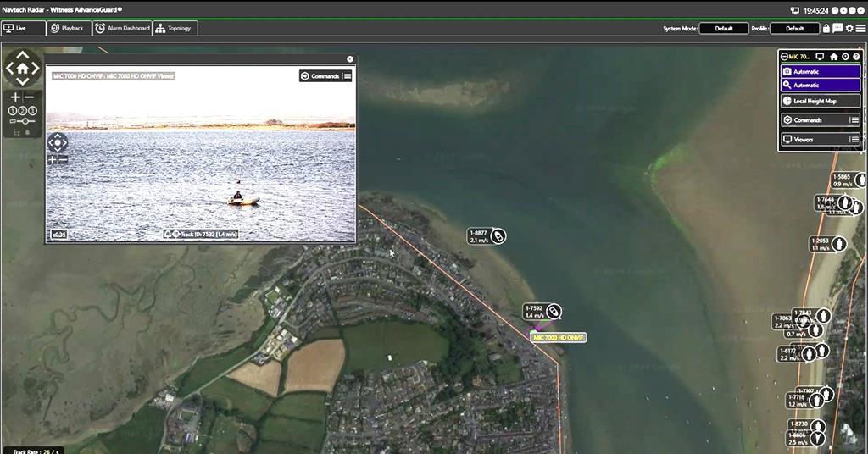Open the messages chat icon
The width and height of the screenshot is (868, 454).
click(x=837, y=28)
